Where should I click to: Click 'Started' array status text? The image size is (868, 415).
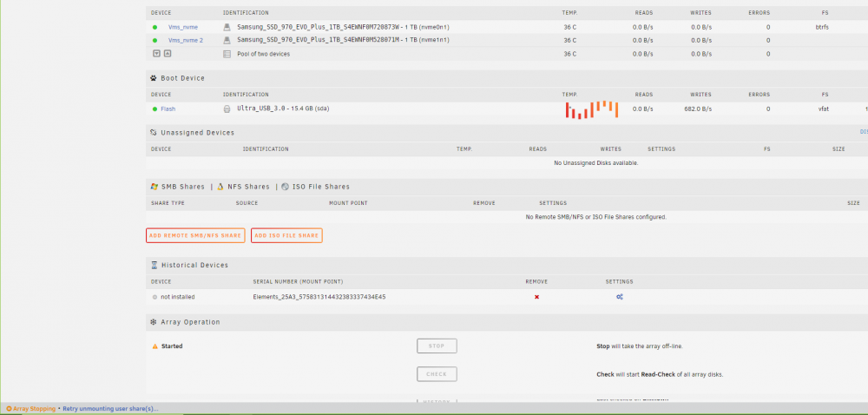172,346
